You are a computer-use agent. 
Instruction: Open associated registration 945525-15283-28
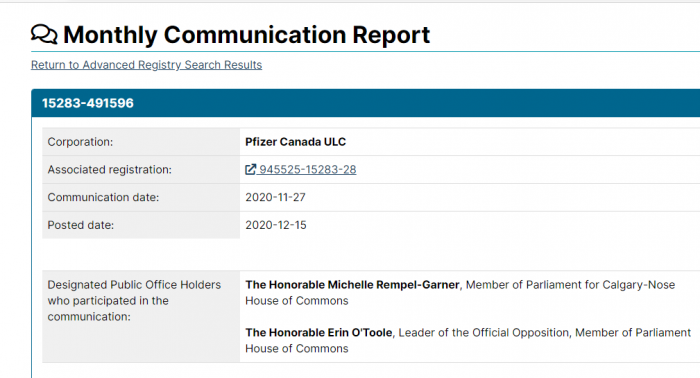(308, 170)
